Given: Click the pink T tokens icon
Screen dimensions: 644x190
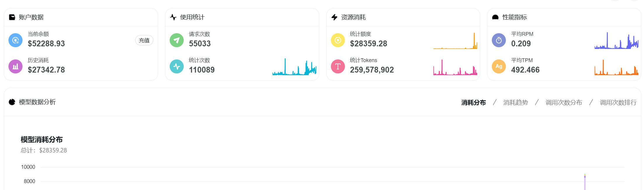Looking at the screenshot, I should point(338,66).
